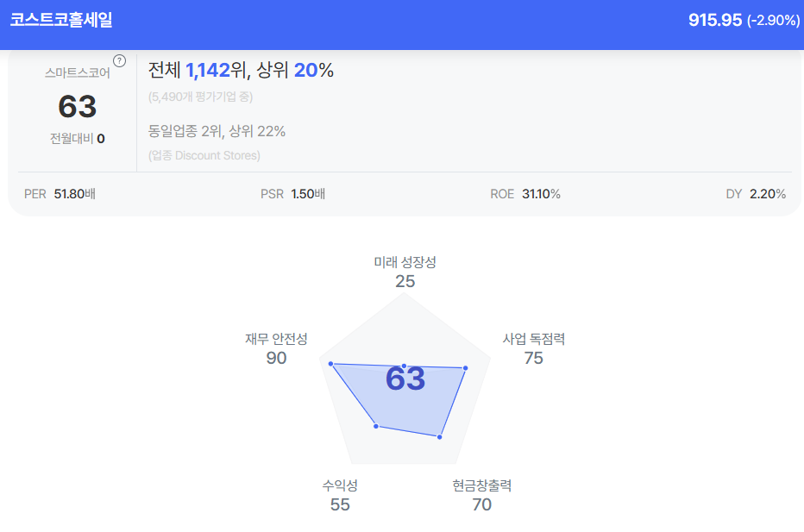The width and height of the screenshot is (804, 532).
Task: Select the 수익성 radar axis label
Action: (340, 485)
